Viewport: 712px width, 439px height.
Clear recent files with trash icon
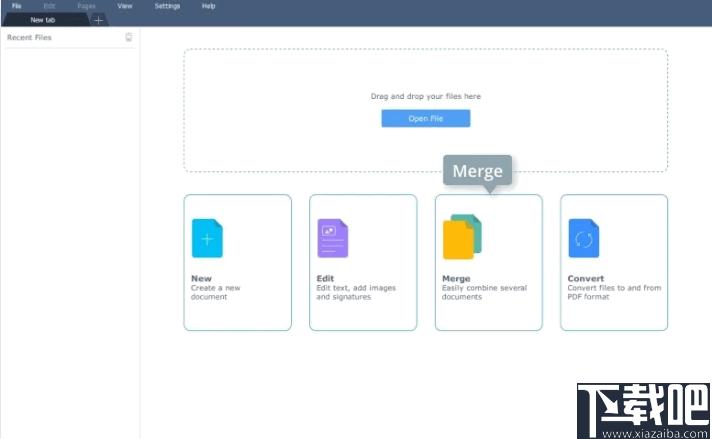(129, 37)
